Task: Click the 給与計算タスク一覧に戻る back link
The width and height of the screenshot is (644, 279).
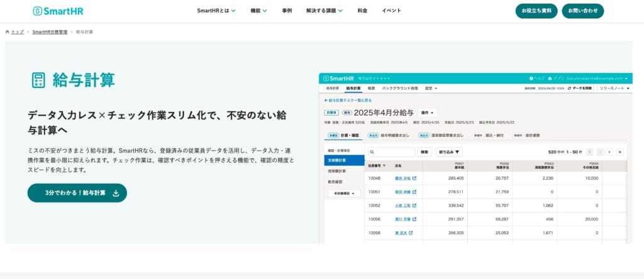Action: pos(348,100)
